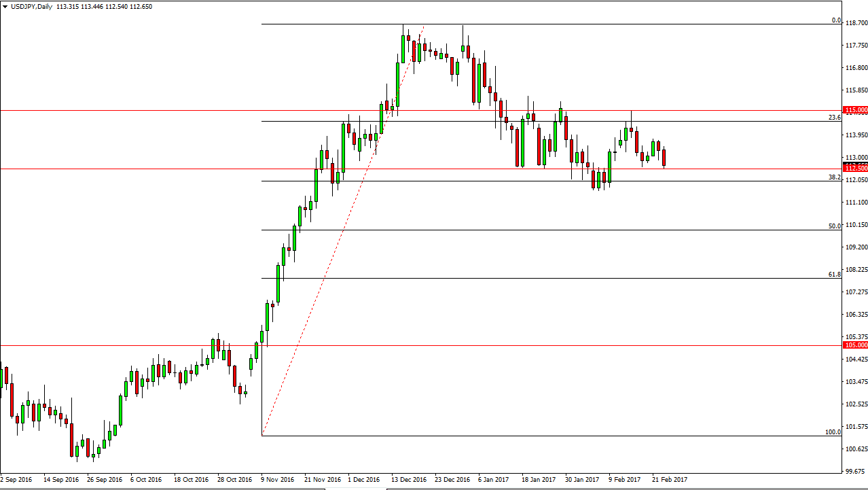The height and width of the screenshot is (490, 868).
Task: Click the 23 Dec 2016 date label
Action: [452, 480]
